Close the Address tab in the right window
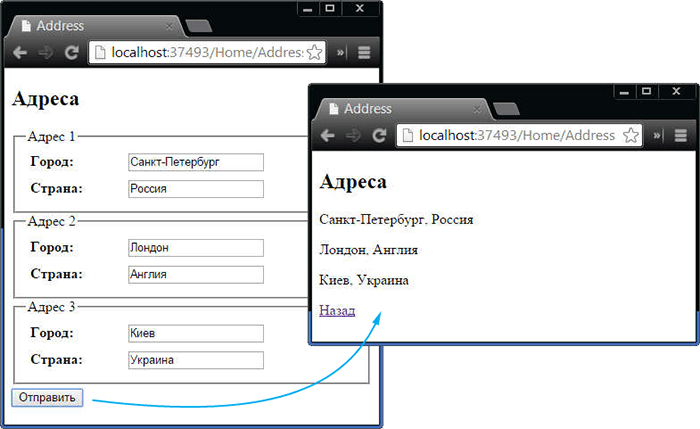Screen dimensions: 700x429 coord(477,109)
